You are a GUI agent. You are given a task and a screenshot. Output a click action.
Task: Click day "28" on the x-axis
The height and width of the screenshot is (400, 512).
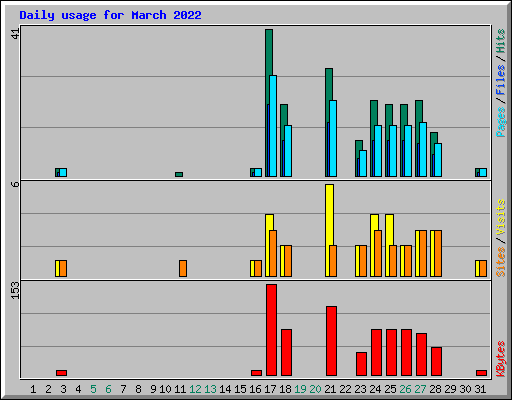[x=435, y=389]
